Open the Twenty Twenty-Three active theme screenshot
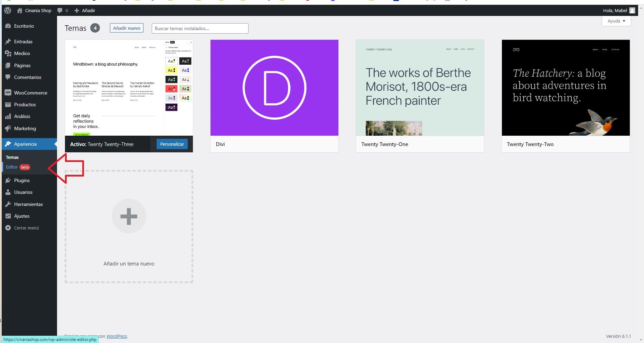Screen dimensions: 644x343 click(129, 88)
